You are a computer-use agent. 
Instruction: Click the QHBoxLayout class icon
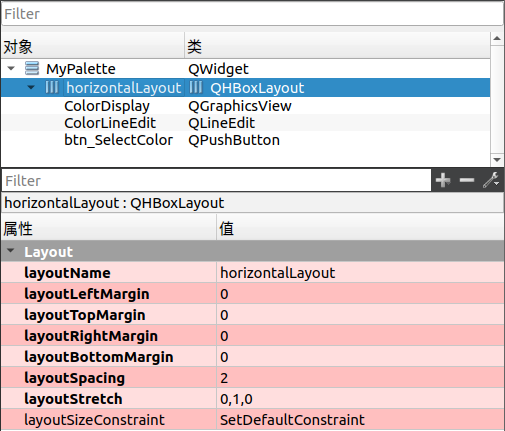(x=196, y=87)
